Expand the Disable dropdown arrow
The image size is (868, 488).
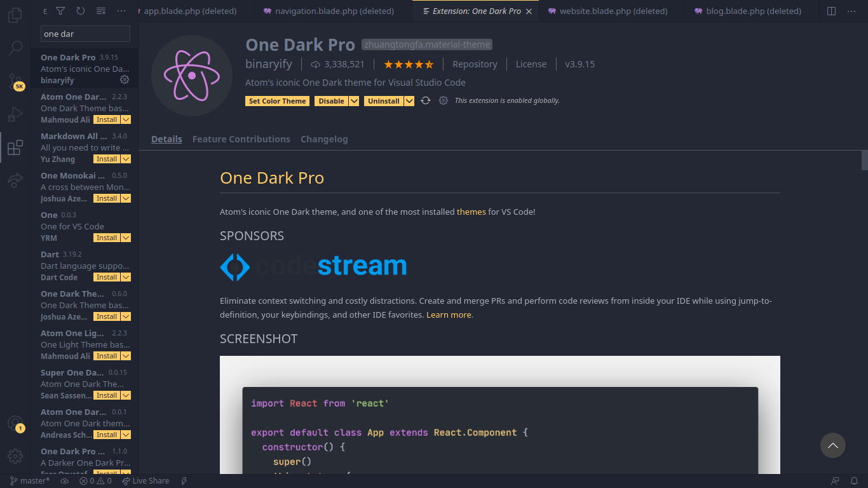tap(354, 101)
